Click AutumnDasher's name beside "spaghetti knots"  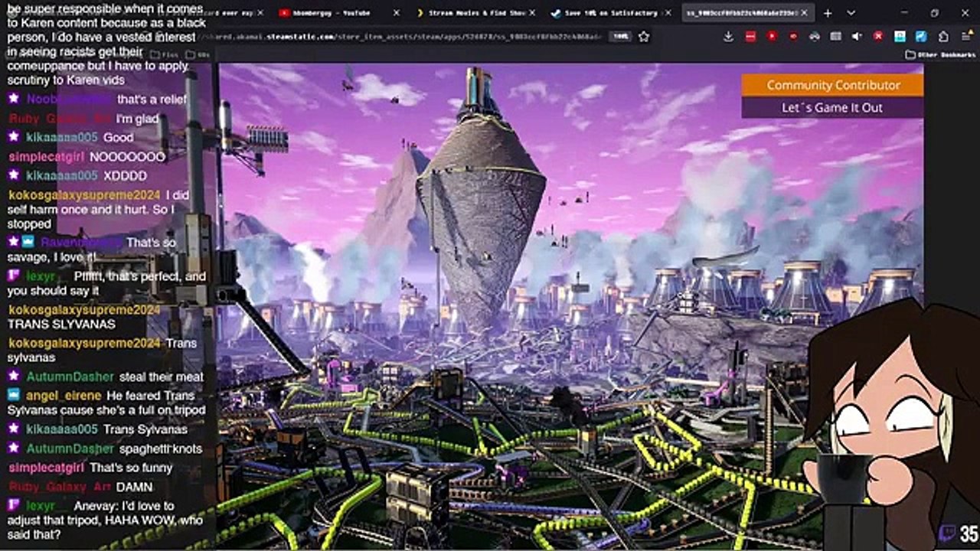click(70, 448)
